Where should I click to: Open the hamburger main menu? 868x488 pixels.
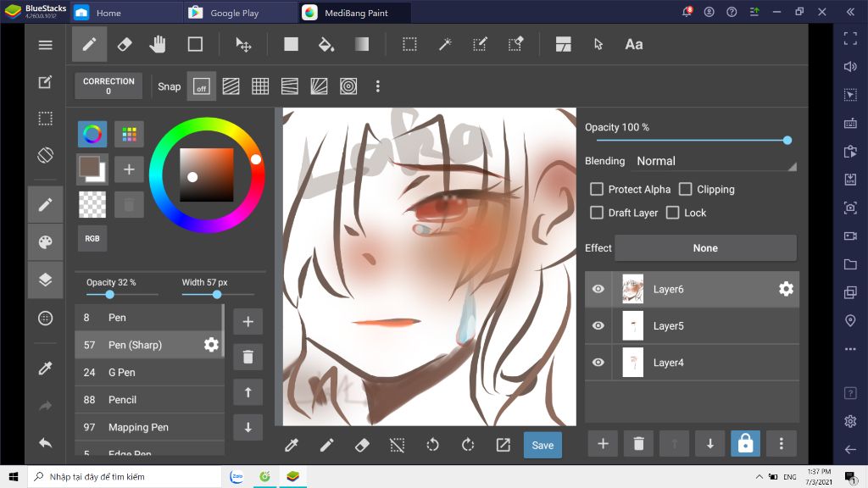(x=46, y=45)
